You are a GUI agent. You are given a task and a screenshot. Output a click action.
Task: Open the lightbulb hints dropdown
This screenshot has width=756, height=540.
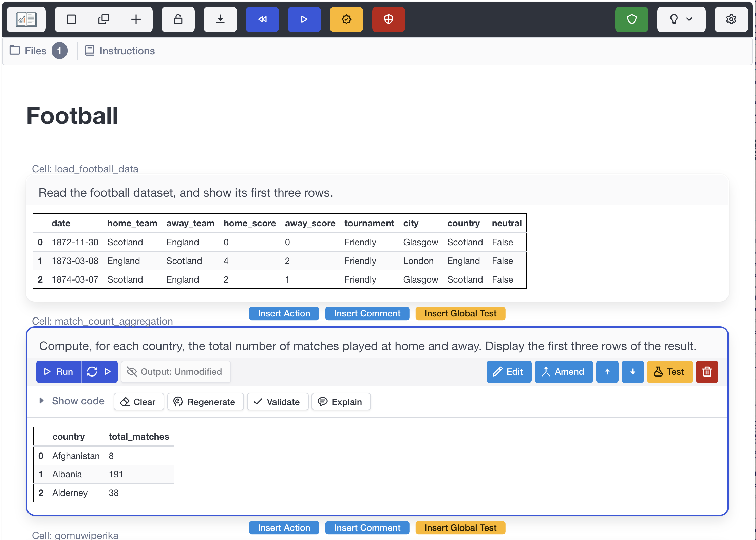coord(681,19)
